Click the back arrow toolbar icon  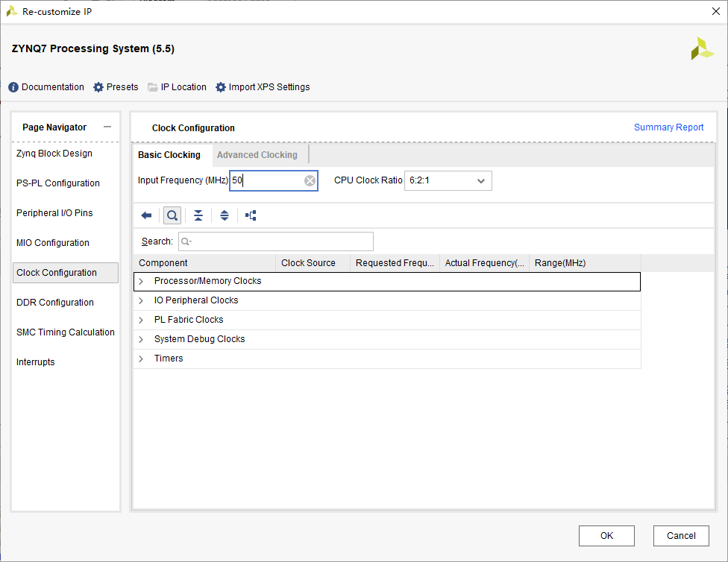coord(146,215)
